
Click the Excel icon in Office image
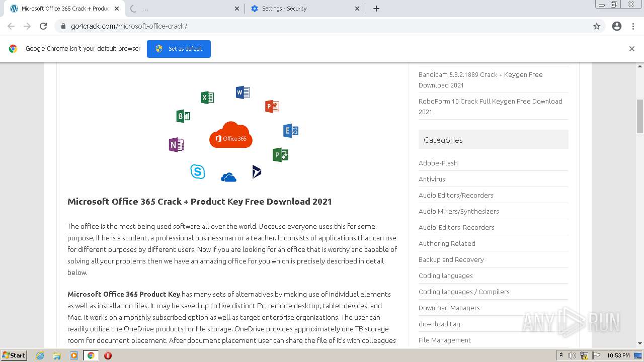click(207, 98)
